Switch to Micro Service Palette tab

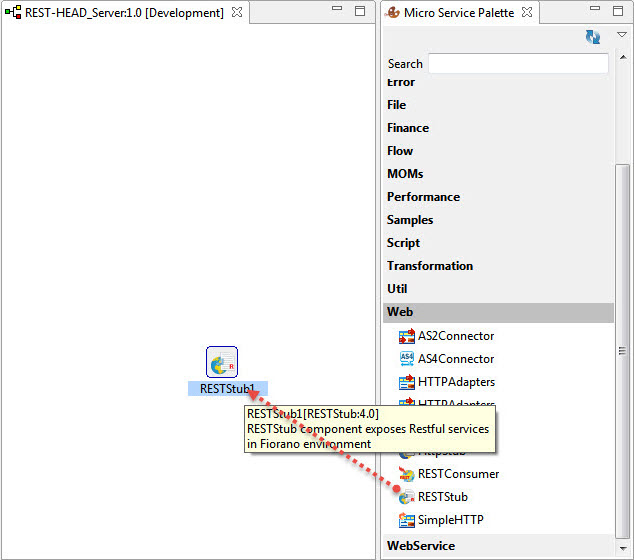coord(459,13)
